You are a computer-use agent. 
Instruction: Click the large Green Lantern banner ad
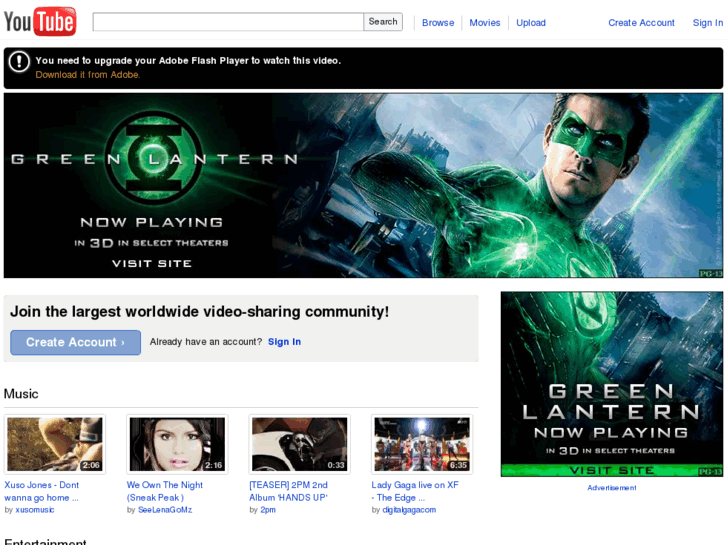tap(363, 186)
